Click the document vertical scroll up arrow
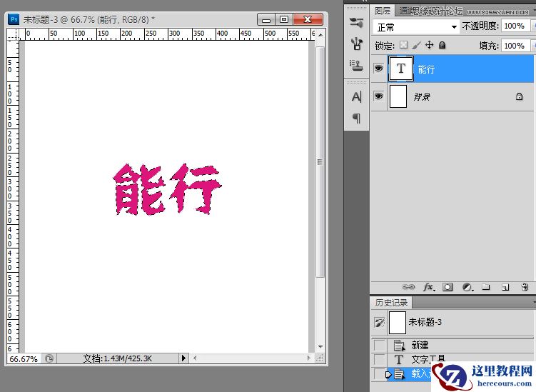The image size is (536, 392). [x=320, y=34]
